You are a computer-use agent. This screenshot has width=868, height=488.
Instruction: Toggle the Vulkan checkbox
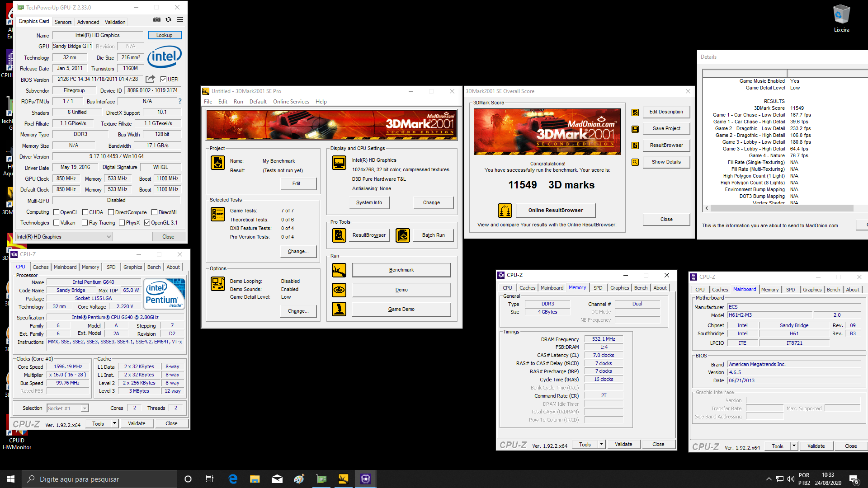pyautogui.click(x=57, y=223)
